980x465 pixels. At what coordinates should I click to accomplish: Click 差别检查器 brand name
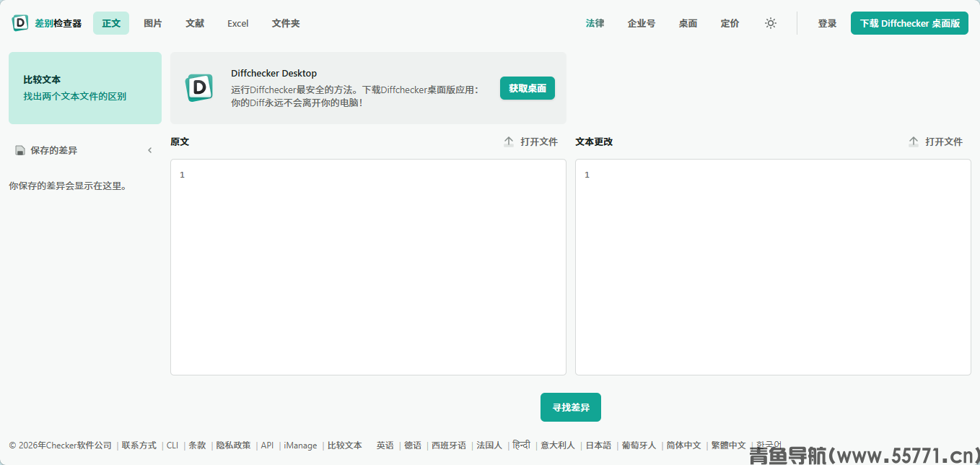[58, 23]
